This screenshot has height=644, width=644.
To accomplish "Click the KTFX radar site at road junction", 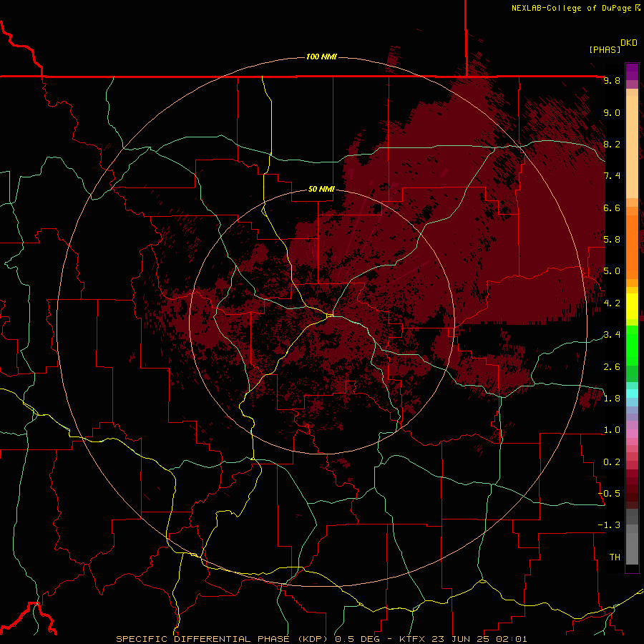I will point(330,315).
